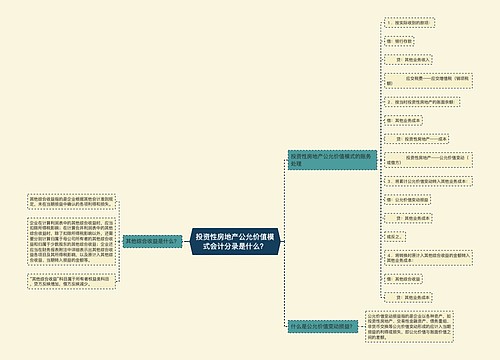
Task: Click the node 或反之。
Action: (395, 236)
